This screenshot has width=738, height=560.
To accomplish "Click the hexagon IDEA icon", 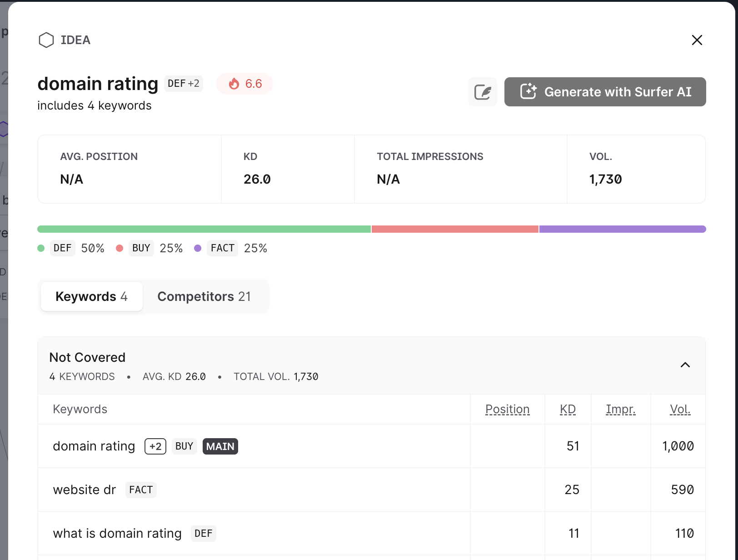I will [46, 40].
